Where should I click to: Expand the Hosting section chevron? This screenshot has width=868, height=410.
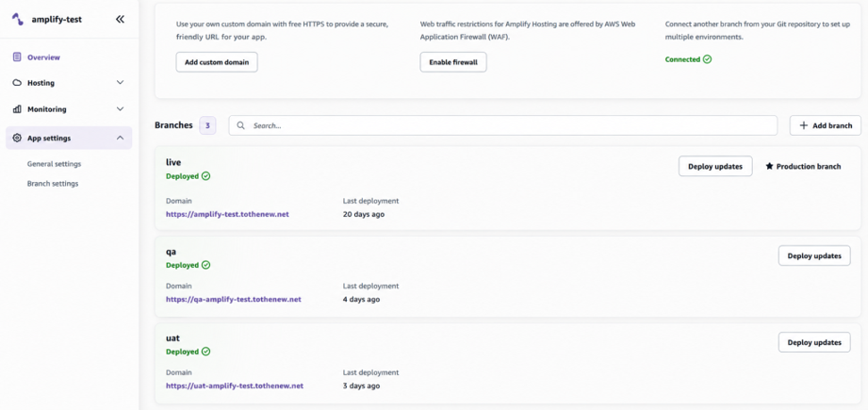click(120, 82)
